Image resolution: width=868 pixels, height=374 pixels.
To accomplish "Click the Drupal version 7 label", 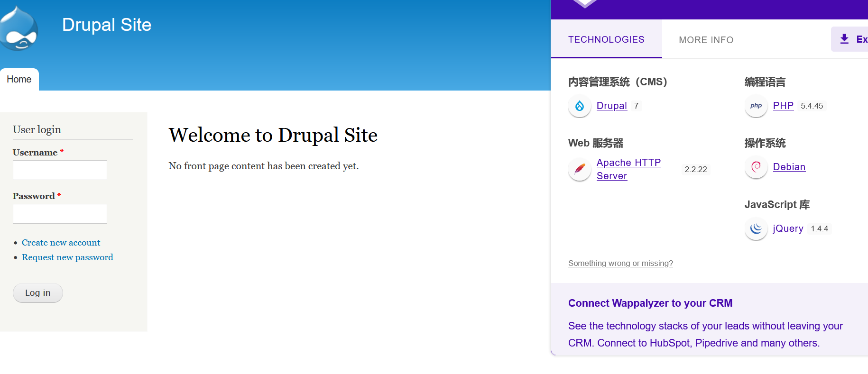I will [x=636, y=106].
